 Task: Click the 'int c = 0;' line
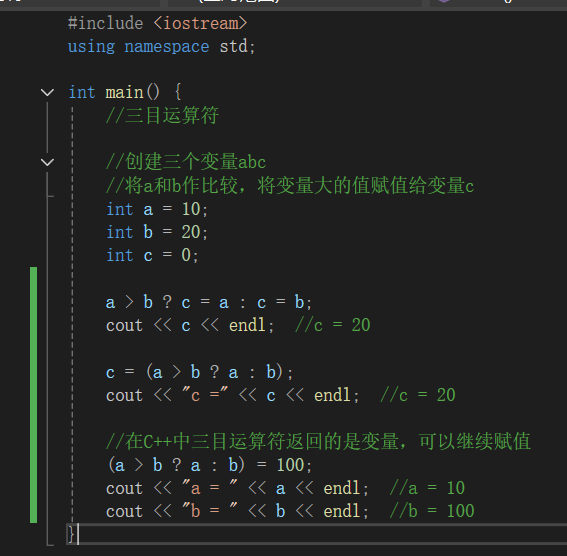tap(152, 255)
